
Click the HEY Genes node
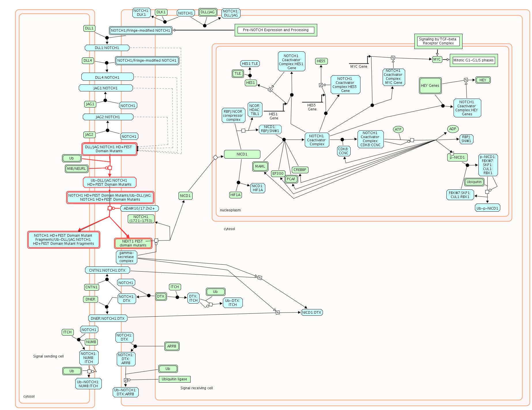[x=430, y=86]
